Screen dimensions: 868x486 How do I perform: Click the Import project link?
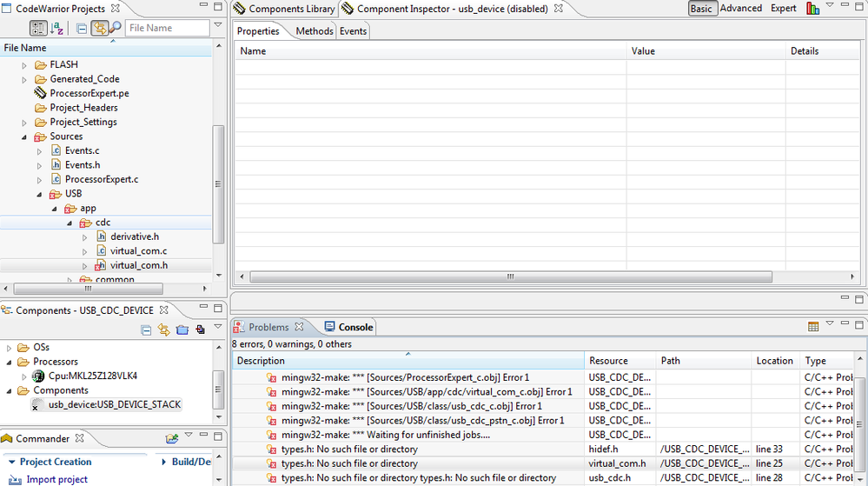(x=56, y=479)
